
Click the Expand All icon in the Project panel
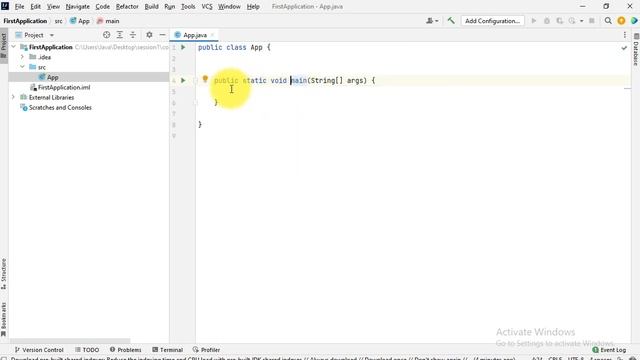click(x=120, y=35)
